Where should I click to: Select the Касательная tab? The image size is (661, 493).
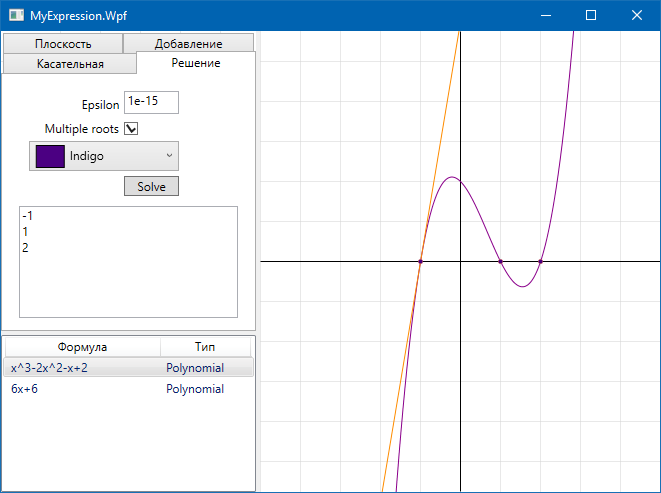[70, 64]
